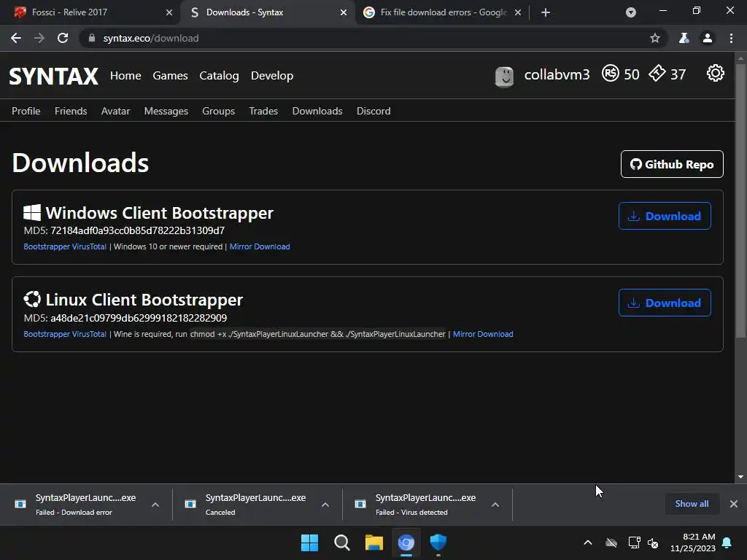Open Windows Bootstrapper VirusTotal link
The height and width of the screenshot is (560, 747).
pos(65,246)
